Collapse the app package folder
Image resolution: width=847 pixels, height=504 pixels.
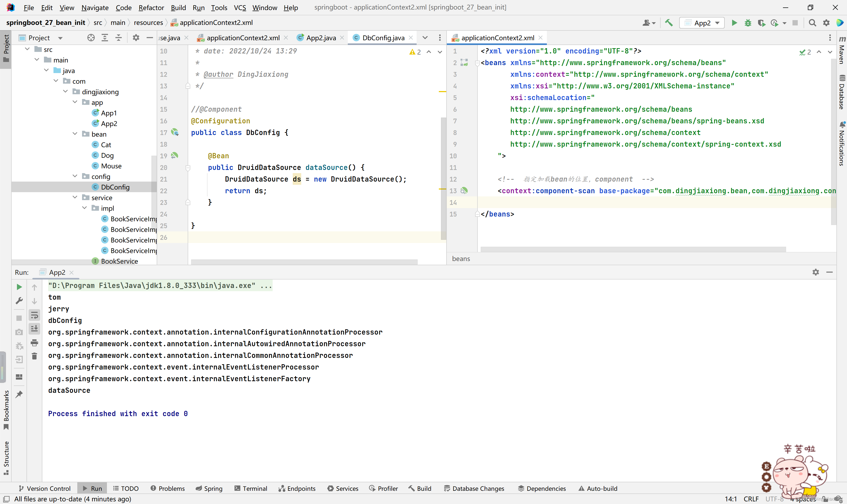coord(75,102)
